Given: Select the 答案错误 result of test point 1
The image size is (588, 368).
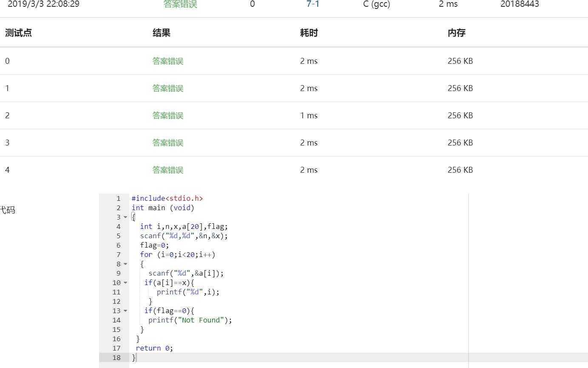Looking at the screenshot, I should point(168,88).
